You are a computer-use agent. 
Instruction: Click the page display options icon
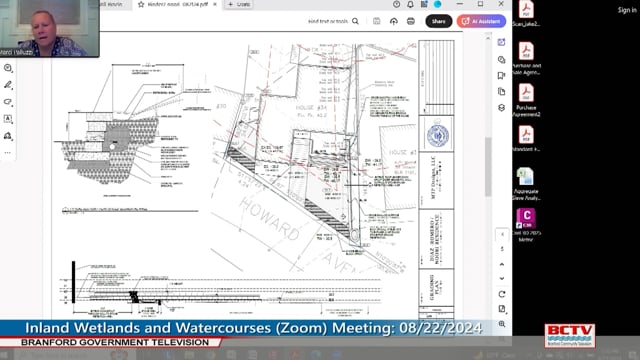click(502, 309)
